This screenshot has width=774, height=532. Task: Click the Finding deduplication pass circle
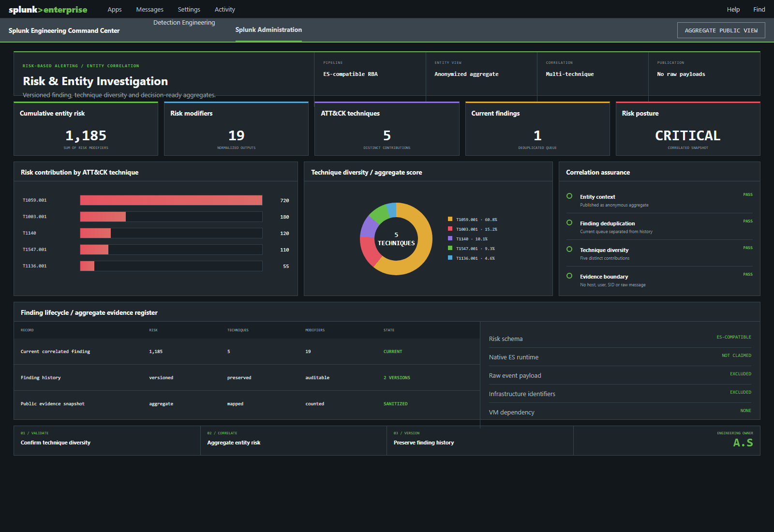[569, 222]
